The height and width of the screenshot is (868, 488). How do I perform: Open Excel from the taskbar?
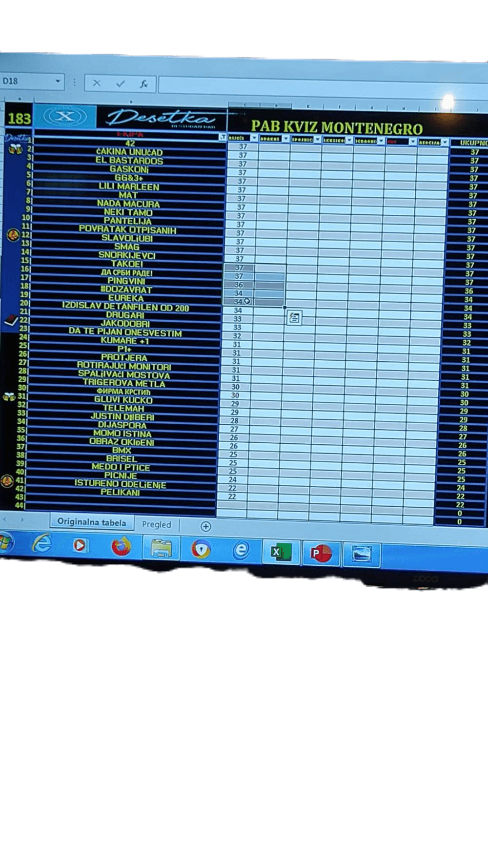281,552
